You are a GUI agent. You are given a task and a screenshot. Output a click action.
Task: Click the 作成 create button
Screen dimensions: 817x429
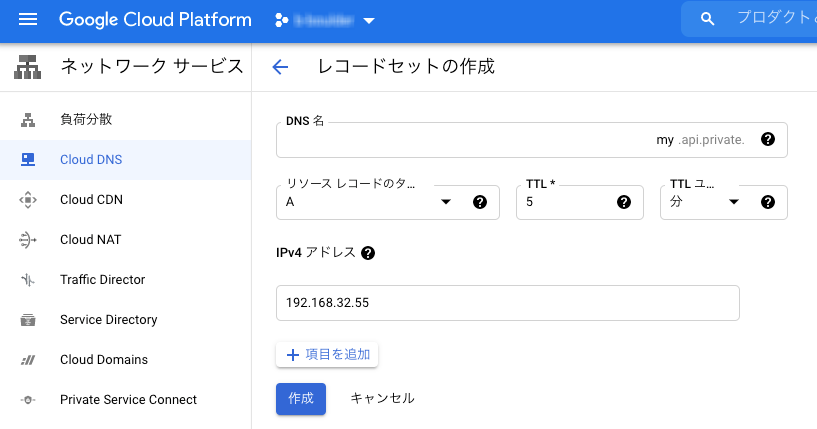pos(301,399)
